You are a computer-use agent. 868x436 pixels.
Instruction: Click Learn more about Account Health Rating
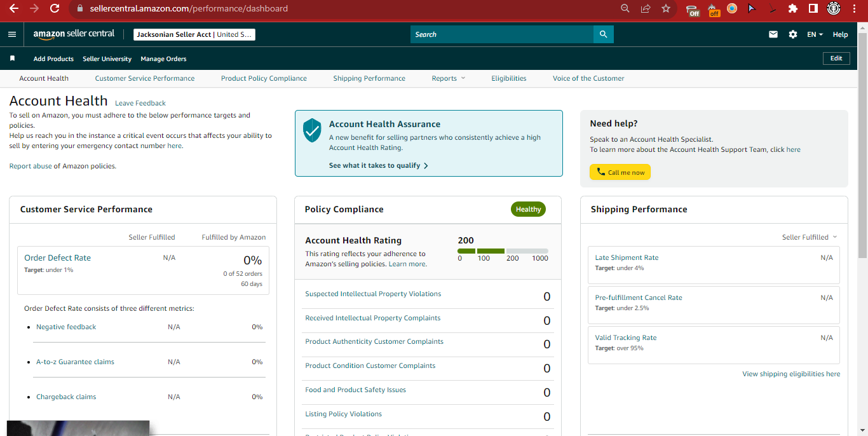(407, 264)
